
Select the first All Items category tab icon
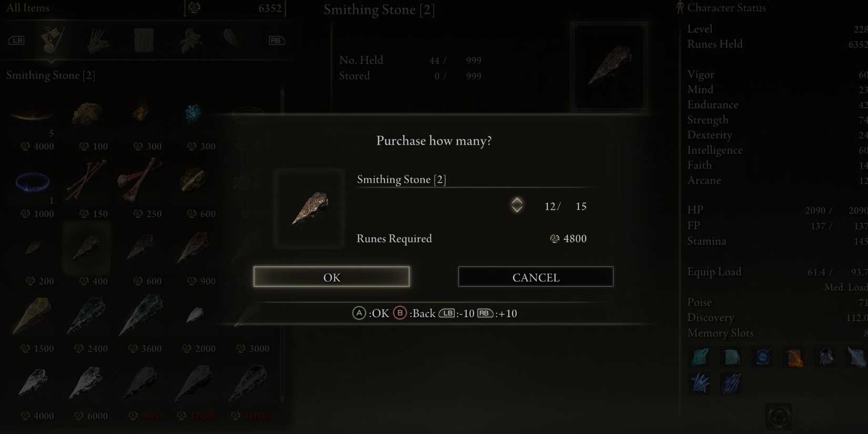click(x=53, y=40)
